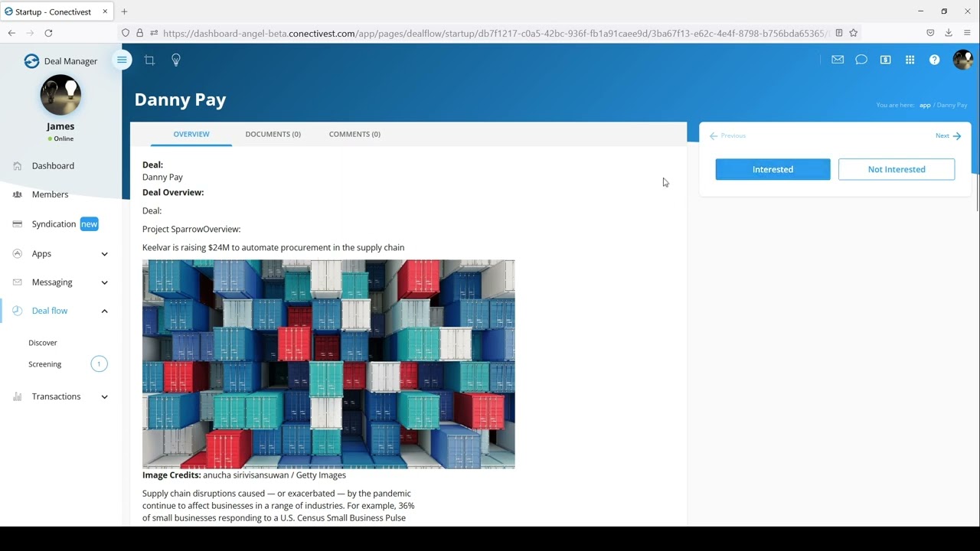Expand the Apps menu chevron
Screen dimensions: 980x551
[105, 254]
